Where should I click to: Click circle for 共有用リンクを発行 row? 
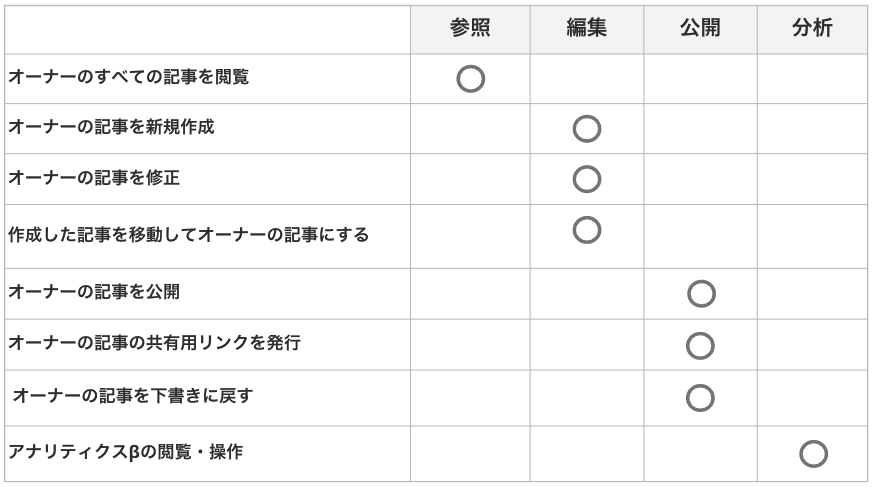[700, 346]
